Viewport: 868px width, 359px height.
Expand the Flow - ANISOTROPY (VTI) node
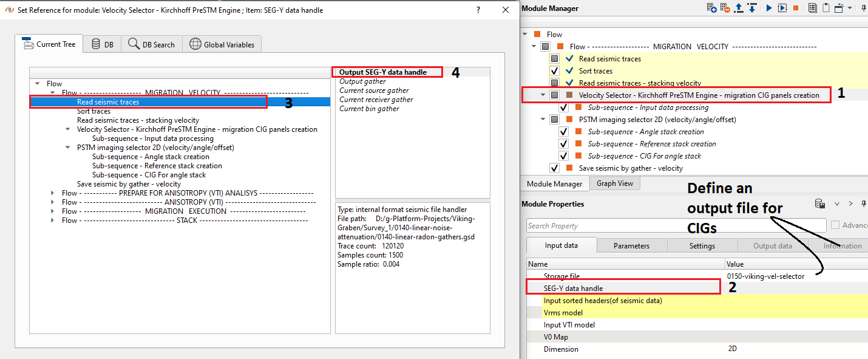pos(53,202)
